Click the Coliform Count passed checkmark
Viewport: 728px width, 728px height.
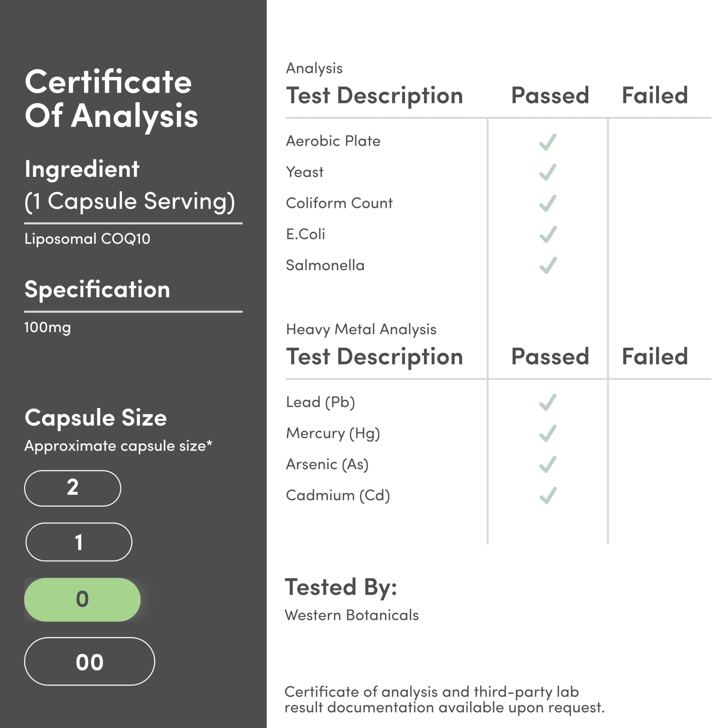547,203
